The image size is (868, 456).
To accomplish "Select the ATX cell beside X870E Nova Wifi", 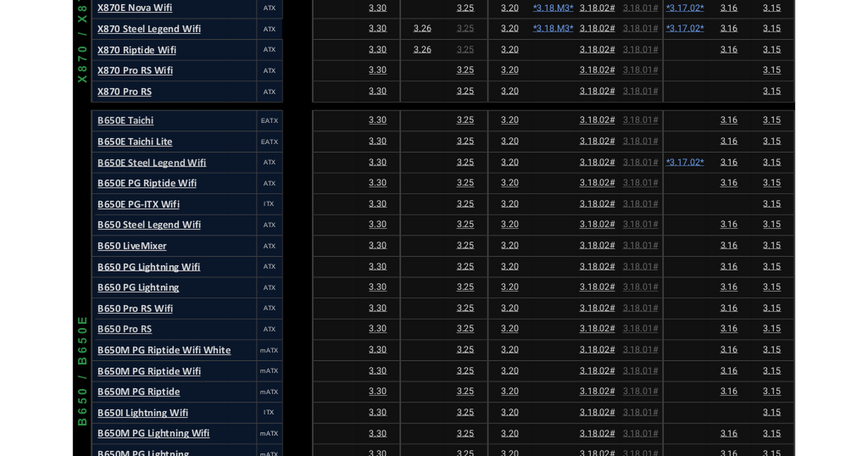I will coord(269,8).
